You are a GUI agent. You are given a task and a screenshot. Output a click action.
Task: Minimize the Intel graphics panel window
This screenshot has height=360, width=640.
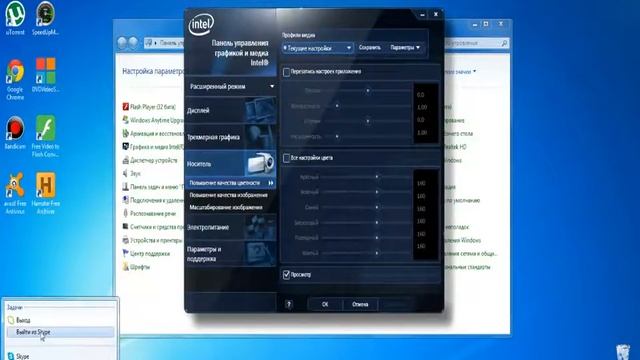point(422,14)
